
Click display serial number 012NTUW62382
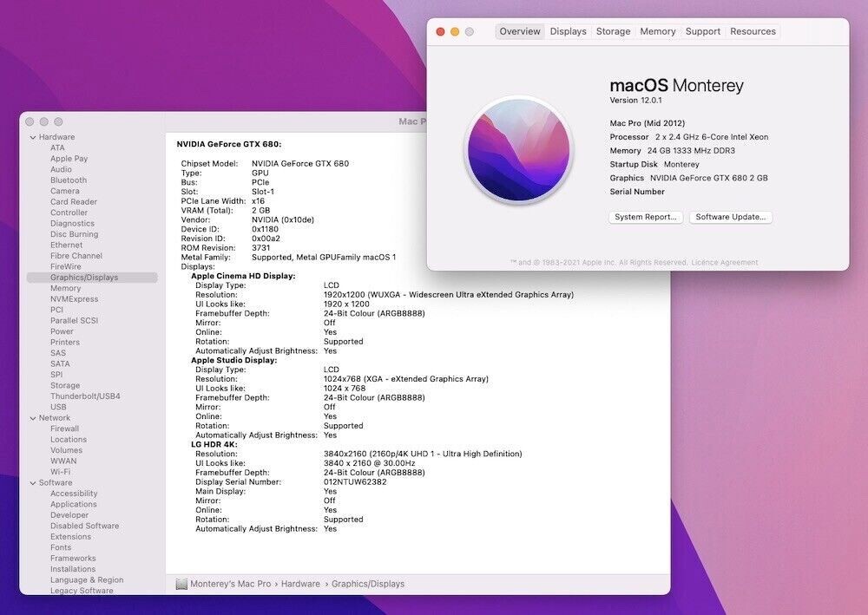point(355,482)
